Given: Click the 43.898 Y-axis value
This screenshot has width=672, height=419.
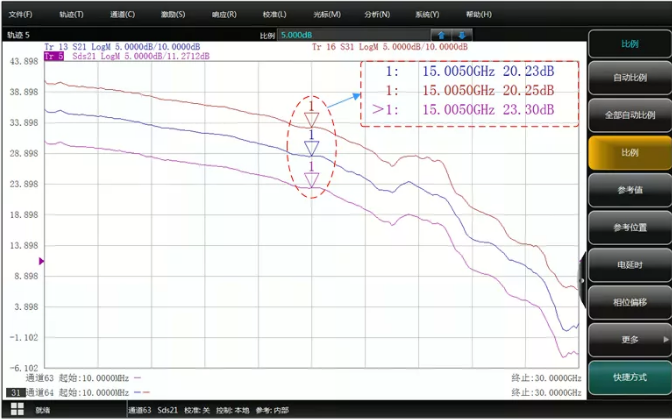Looking at the screenshot, I should (24, 61).
